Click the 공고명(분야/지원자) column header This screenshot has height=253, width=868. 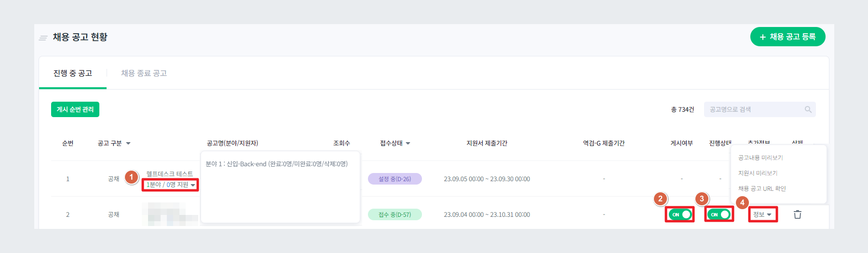click(x=232, y=143)
